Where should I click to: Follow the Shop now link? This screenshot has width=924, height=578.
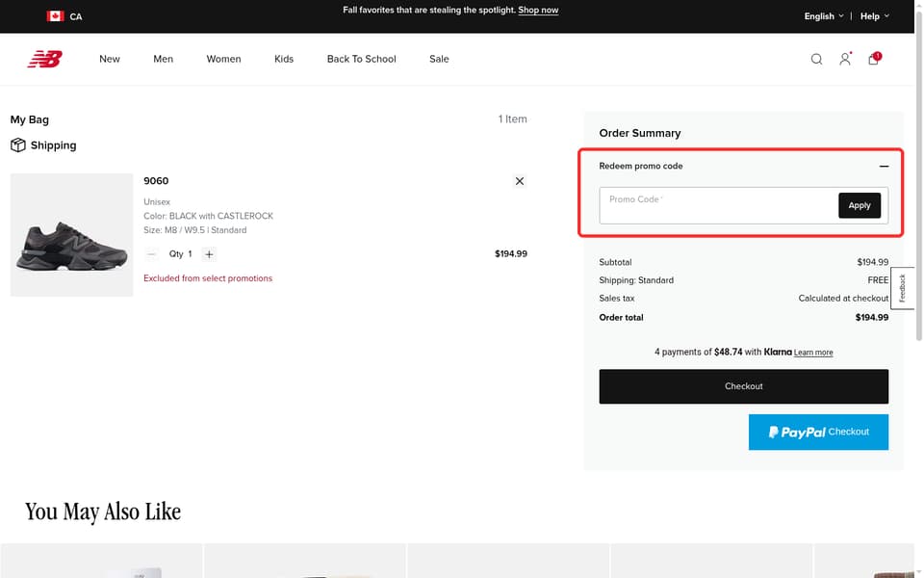(538, 10)
